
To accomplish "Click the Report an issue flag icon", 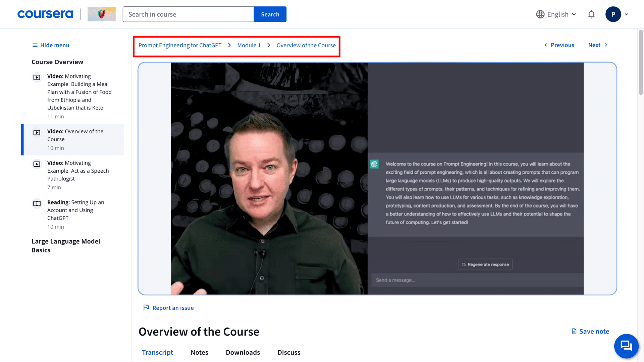I will (146, 307).
